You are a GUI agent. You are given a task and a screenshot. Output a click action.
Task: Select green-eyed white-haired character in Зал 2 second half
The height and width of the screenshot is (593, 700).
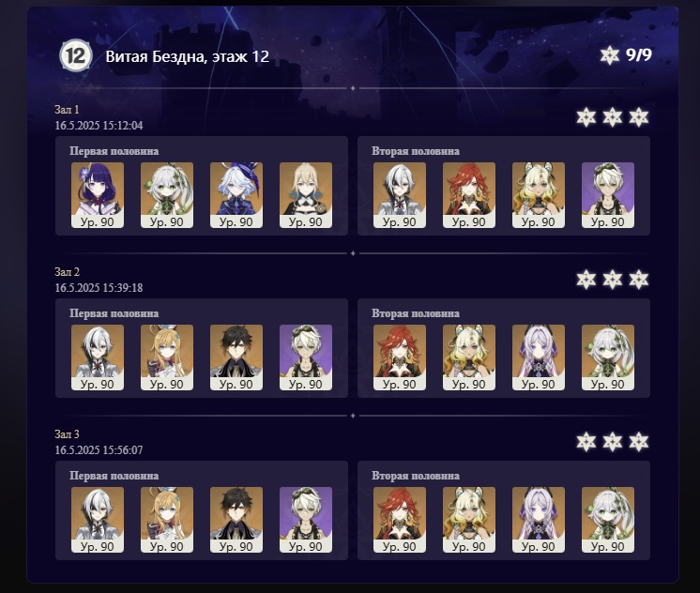coord(608,357)
